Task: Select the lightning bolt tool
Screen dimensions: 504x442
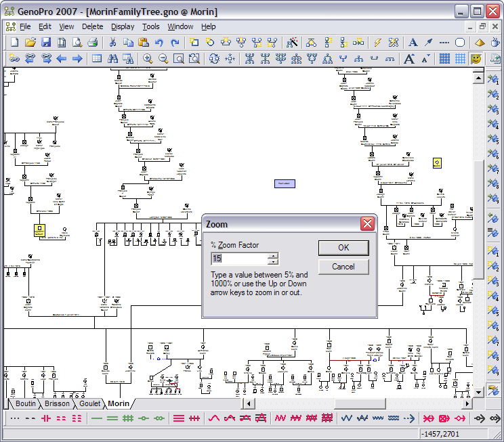Action: coord(378,42)
